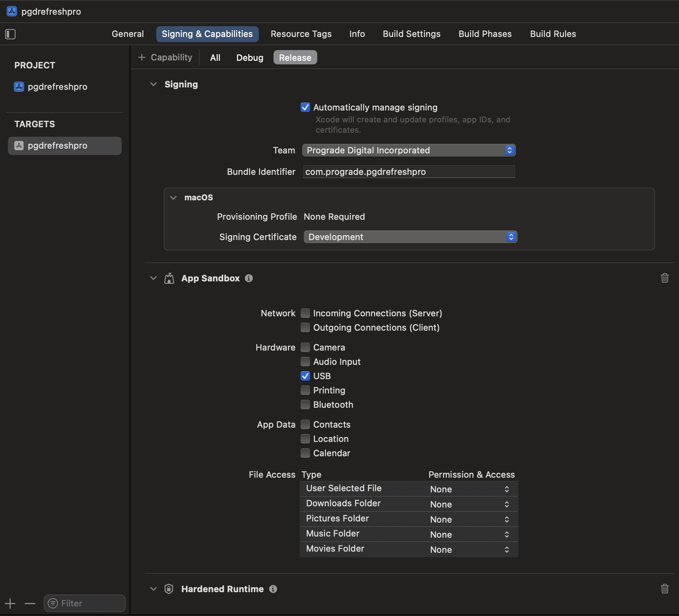Click the App Sandbox castle icon

(169, 278)
